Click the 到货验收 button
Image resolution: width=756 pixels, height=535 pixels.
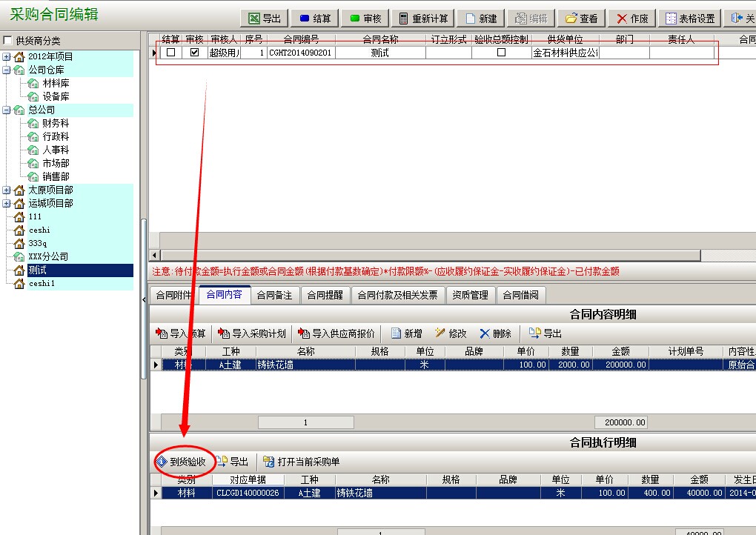(180, 462)
